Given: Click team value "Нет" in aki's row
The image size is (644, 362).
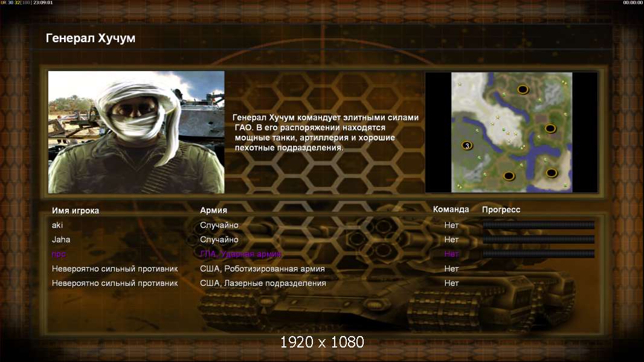Looking at the screenshot, I should click(451, 225).
